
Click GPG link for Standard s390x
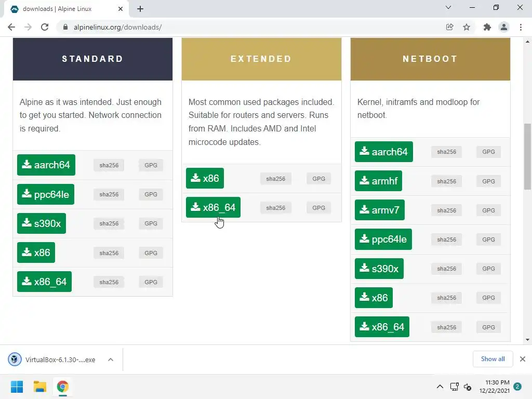151,223
